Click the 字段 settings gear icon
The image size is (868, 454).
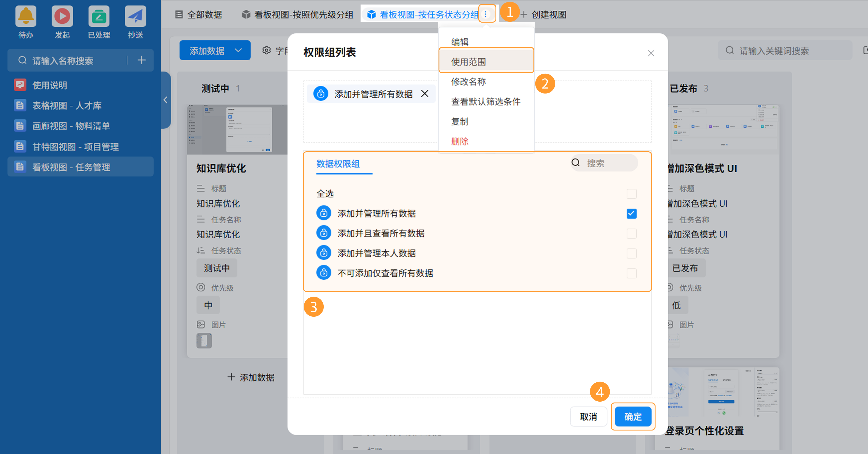click(266, 51)
